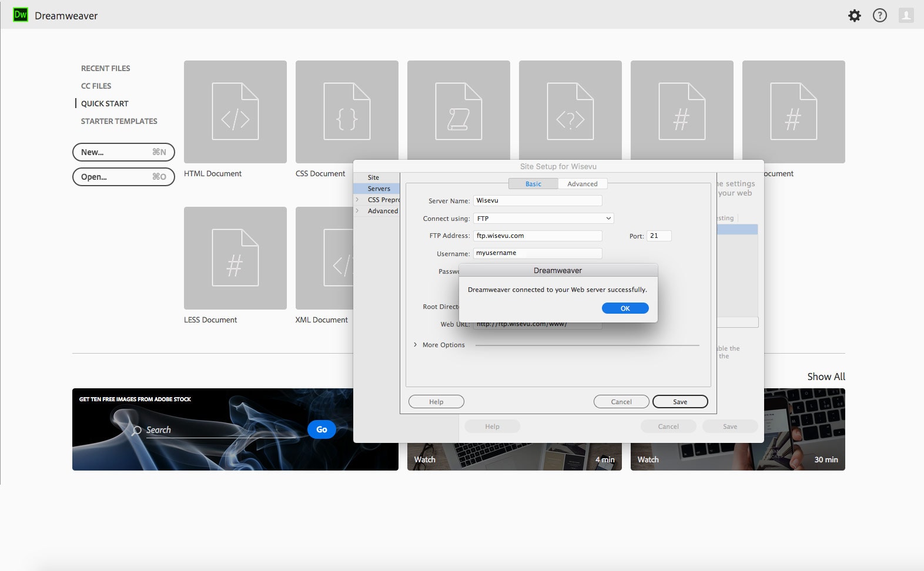Select the last hash document tile in first row

click(x=794, y=112)
